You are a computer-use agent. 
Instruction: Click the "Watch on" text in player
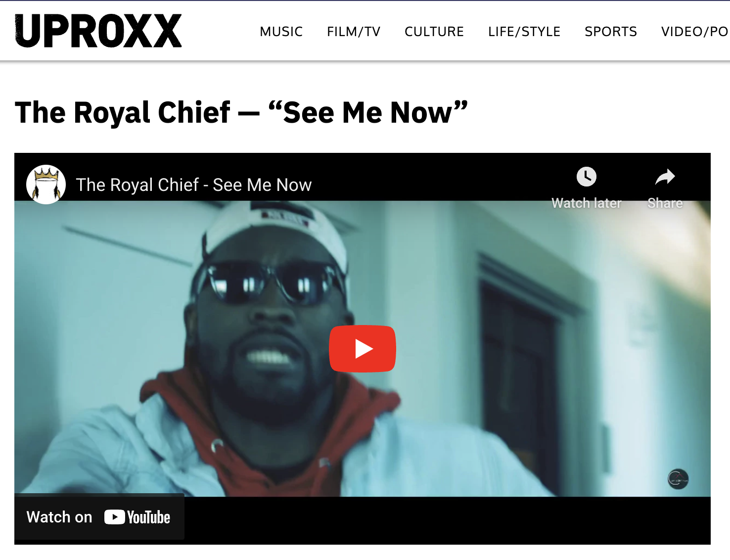pos(59,517)
